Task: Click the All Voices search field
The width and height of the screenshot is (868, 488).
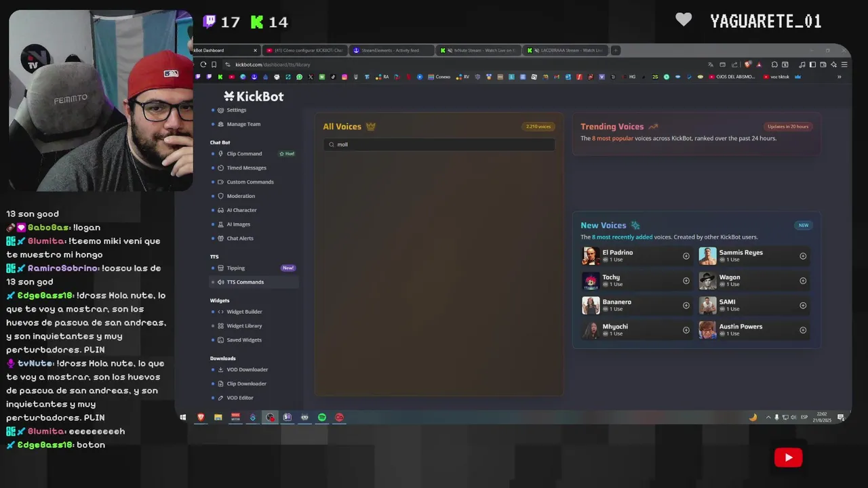Action: (439, 144)
